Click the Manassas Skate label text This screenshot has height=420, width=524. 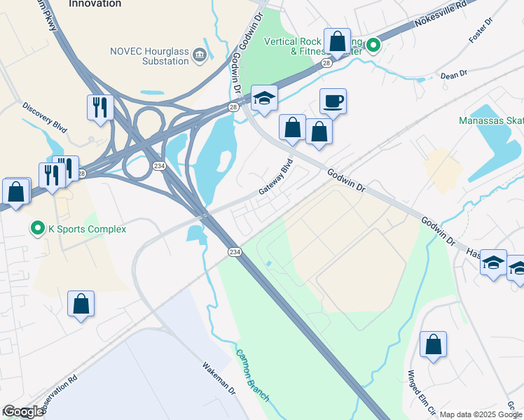(491, 120)
